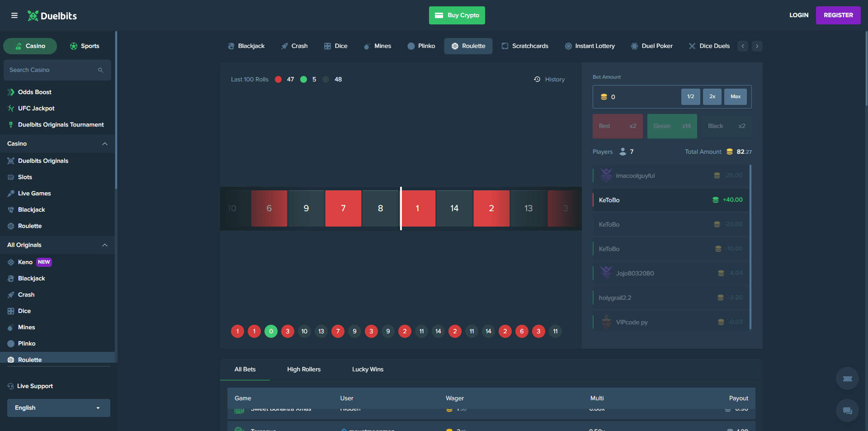Screen dimensions: 868x431
Task: Click the Players person icon
Action: click(623, 152)
